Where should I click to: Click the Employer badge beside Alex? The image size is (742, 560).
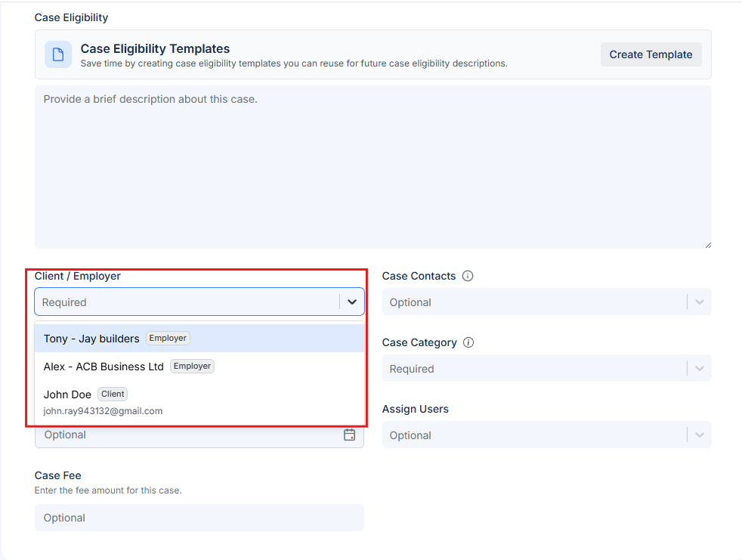pyautogui.click(x=192, y=366)
